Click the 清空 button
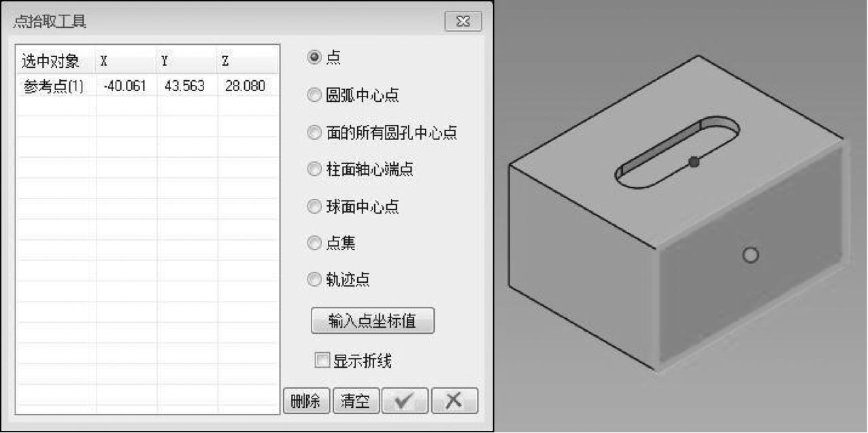 pos(356,401)
